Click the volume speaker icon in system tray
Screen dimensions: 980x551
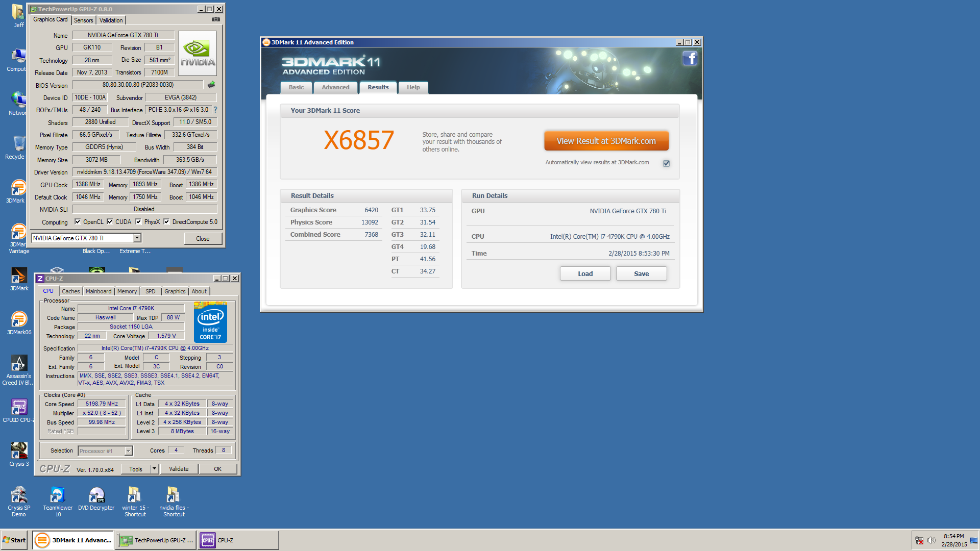[931, 540]
